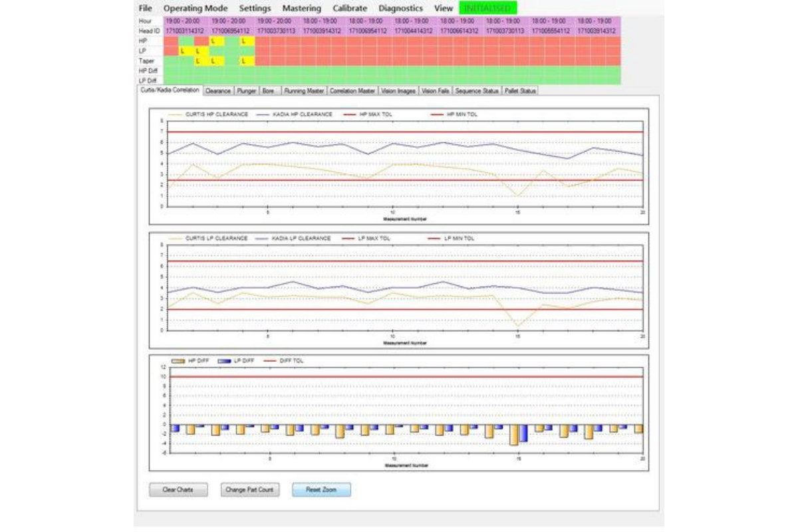Viewport: 798px width, 532px height.
Task: Open the Diagnostics menu
Action: 400,9
